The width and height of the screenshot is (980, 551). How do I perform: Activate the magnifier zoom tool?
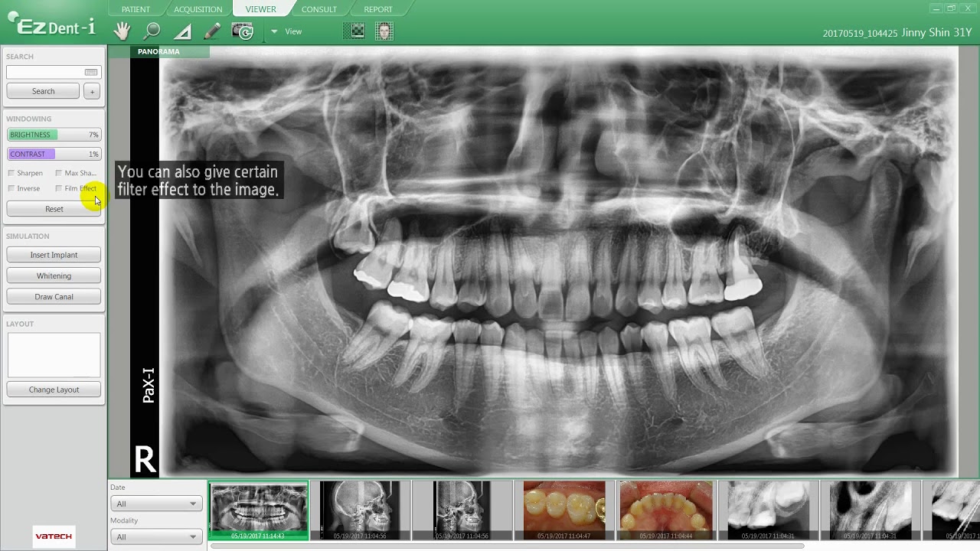pos(152,31)
